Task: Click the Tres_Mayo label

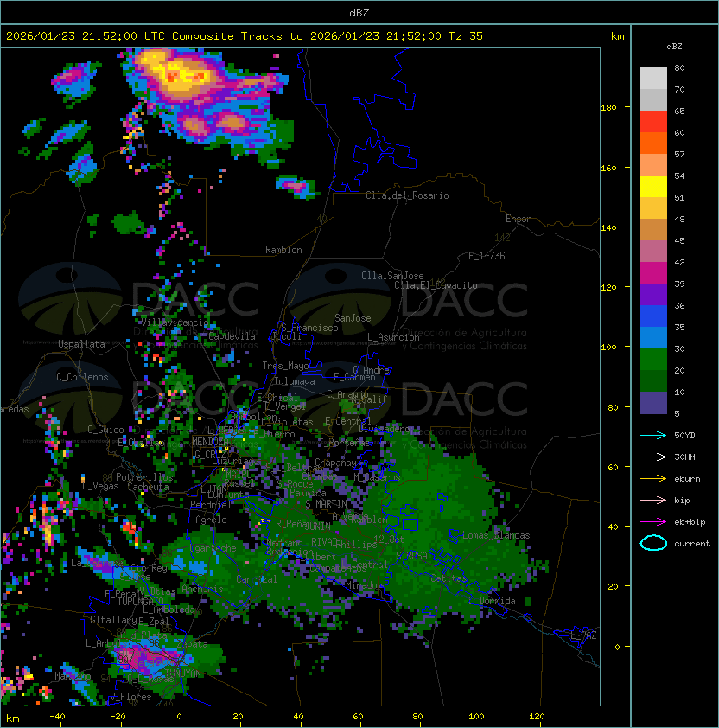Action: [285, 366]
